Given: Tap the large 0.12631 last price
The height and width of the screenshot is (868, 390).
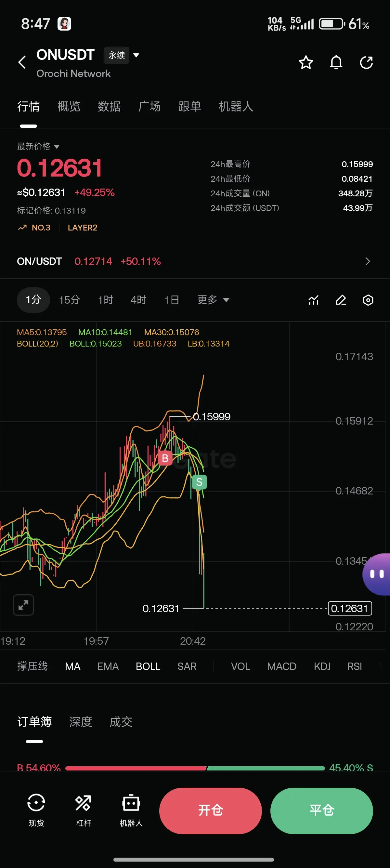Looking at the screenshot, I should (x=59, y=168).
